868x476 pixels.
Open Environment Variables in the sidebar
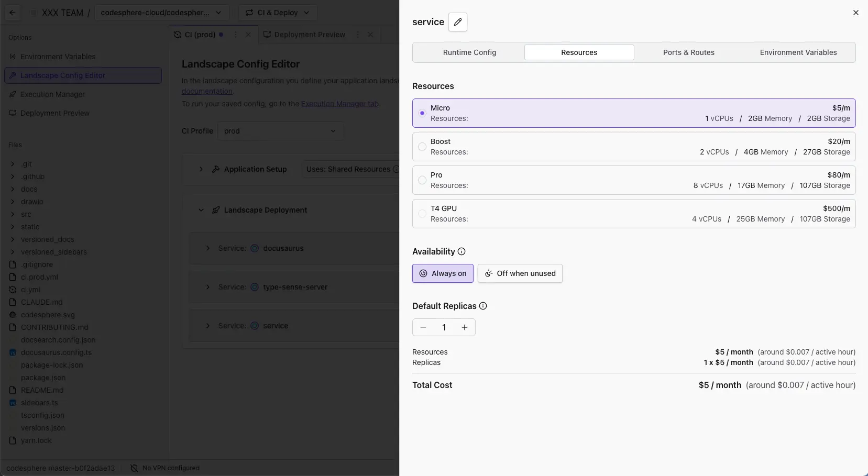click(x=58, y=57)
